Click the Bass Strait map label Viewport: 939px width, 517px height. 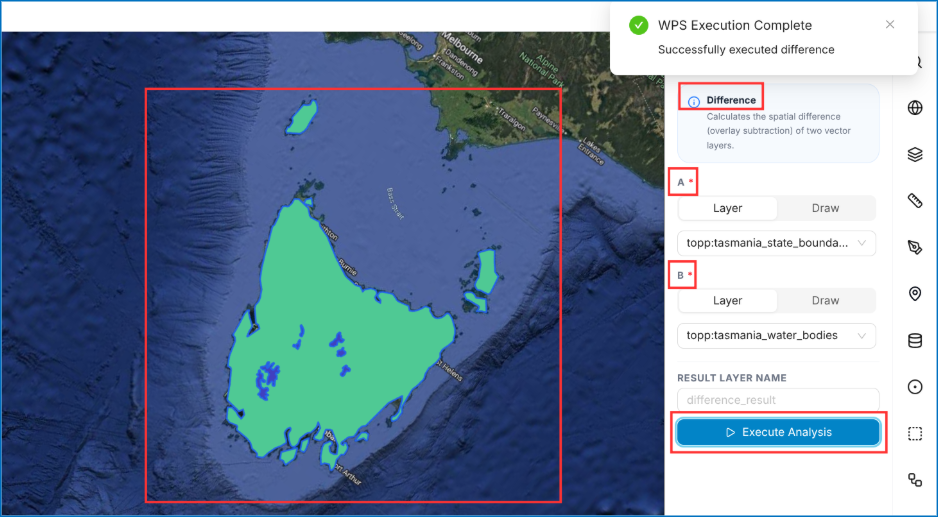coord(395,204)
